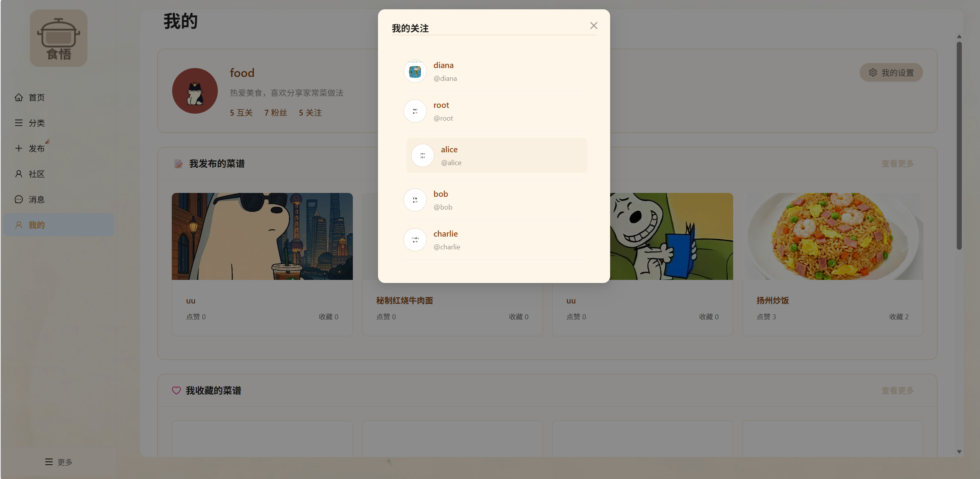Screen dimensions: 980x479
Task: Go to 社区 in the sidebar
Action: tap(36, 174)
